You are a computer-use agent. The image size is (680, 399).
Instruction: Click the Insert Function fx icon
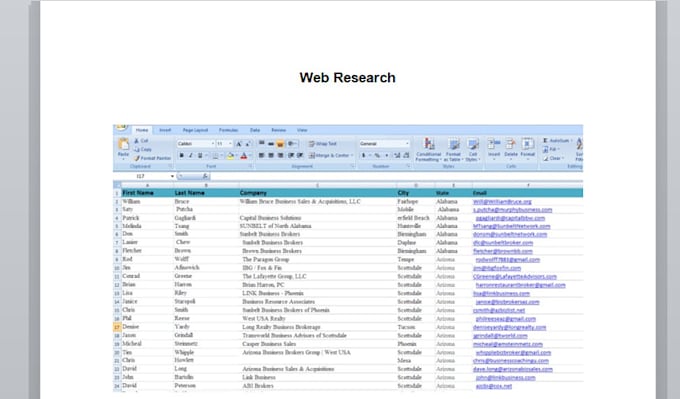206,176
